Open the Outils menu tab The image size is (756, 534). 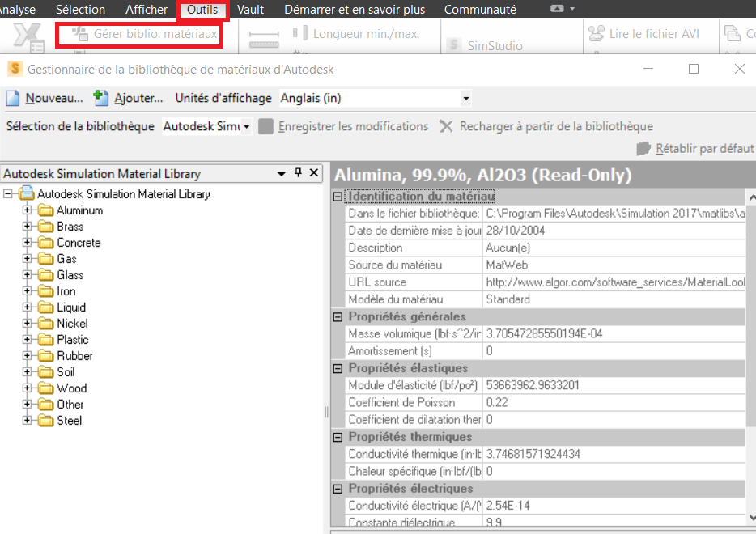click(202, 10)
